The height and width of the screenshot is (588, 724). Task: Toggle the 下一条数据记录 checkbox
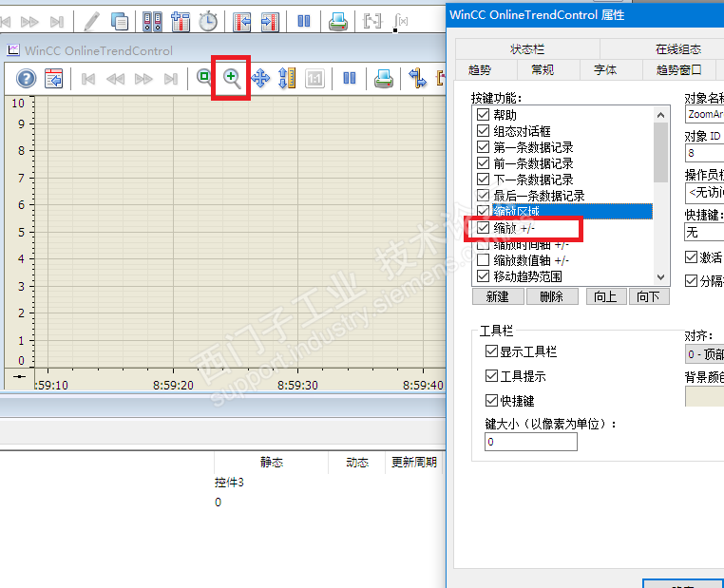[483, 180]
